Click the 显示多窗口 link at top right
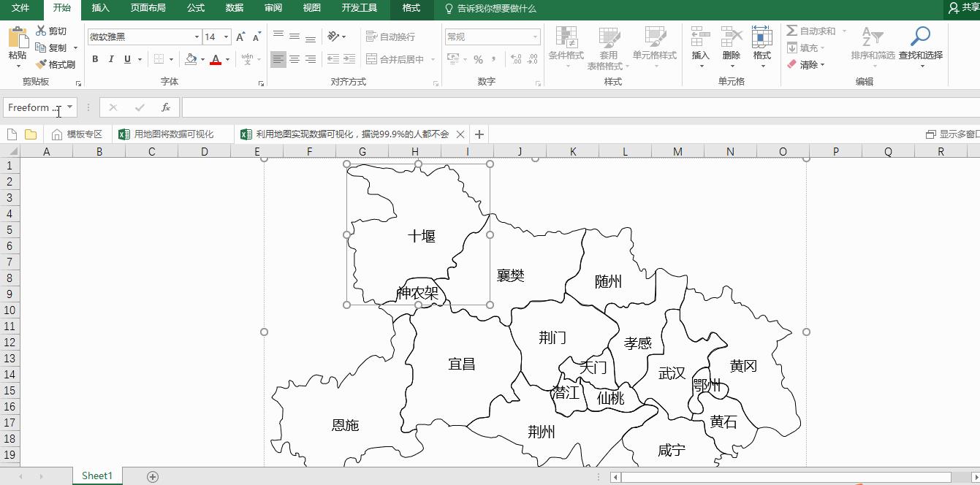 tap(946, 134)
